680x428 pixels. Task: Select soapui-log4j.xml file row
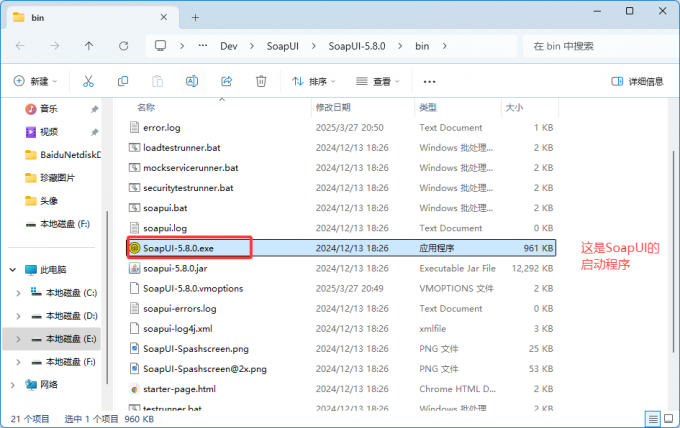pos(342,329)
